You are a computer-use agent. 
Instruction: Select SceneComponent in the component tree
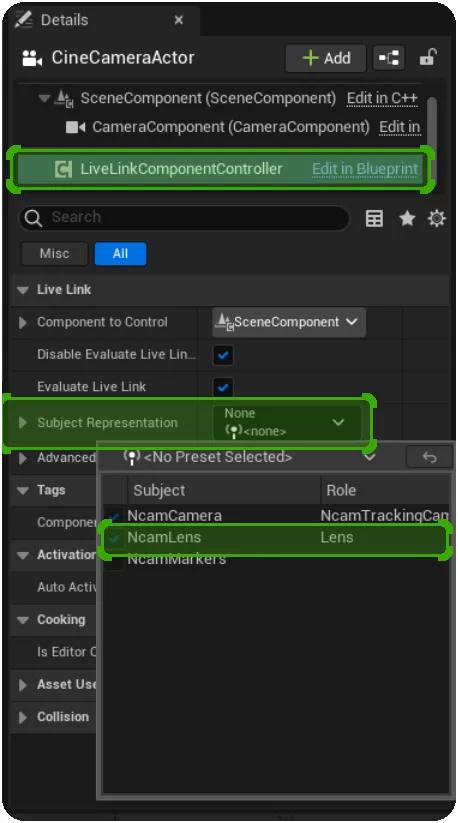[x=208, y=98]
